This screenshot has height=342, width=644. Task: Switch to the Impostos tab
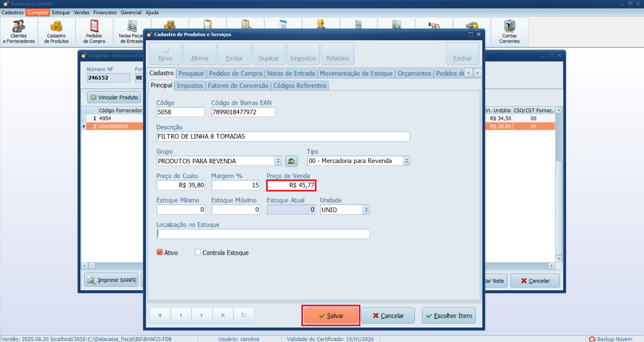pyautogui.click(x=190, y=86)
